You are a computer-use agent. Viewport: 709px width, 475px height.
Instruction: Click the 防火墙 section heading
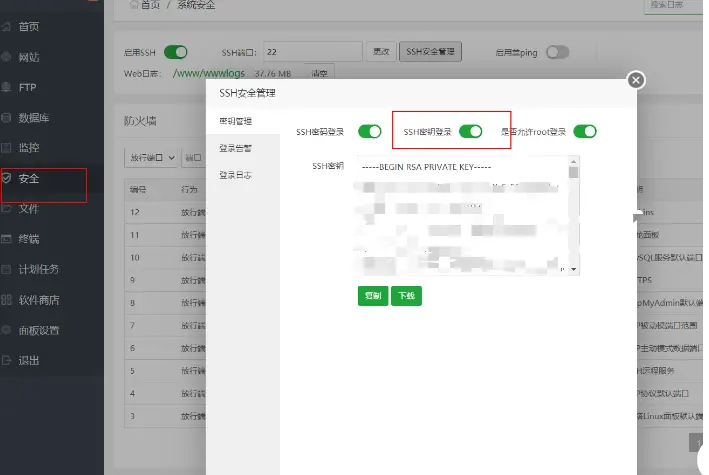[x=140, y=121]
